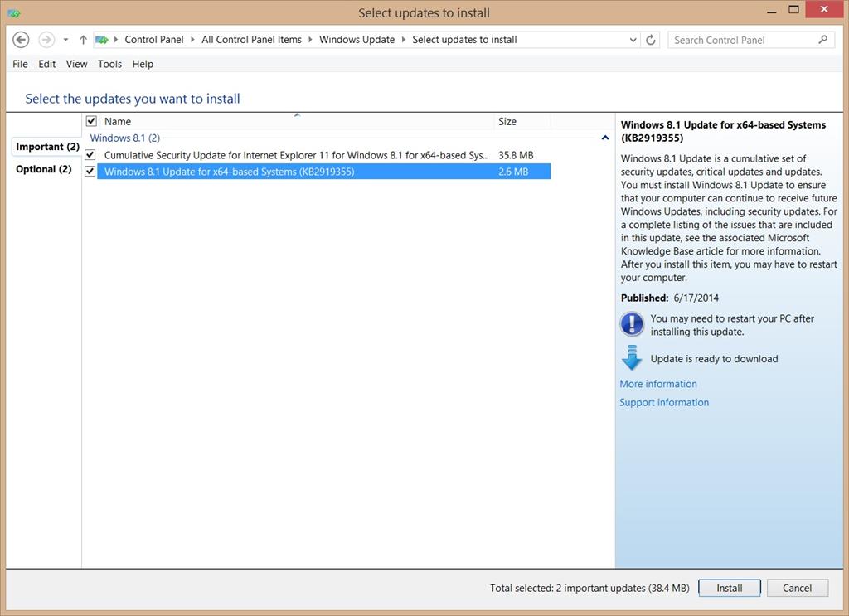Click the magnifier search icon
Viewport: 849px width, 616px height.
(x=823, y=40)
